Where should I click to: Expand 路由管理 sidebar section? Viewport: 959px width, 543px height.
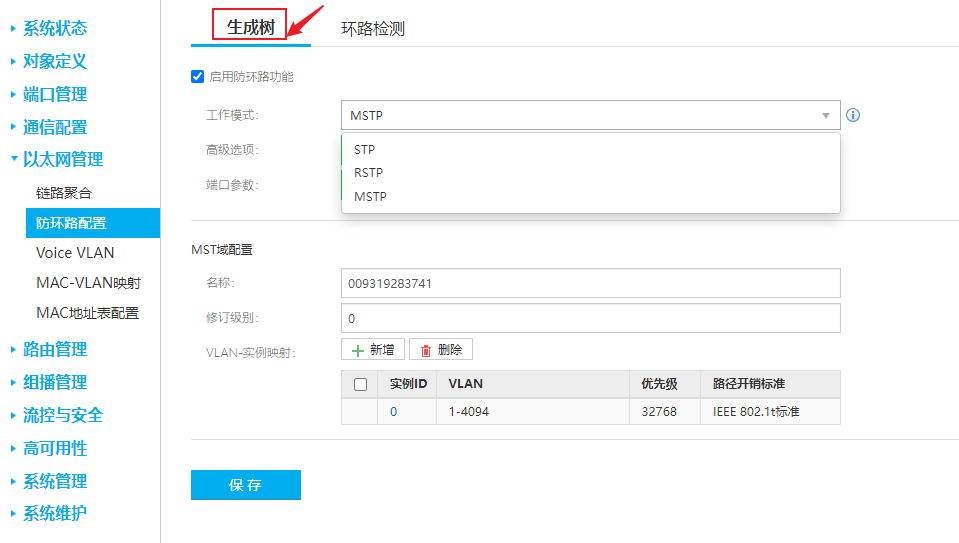55,349
